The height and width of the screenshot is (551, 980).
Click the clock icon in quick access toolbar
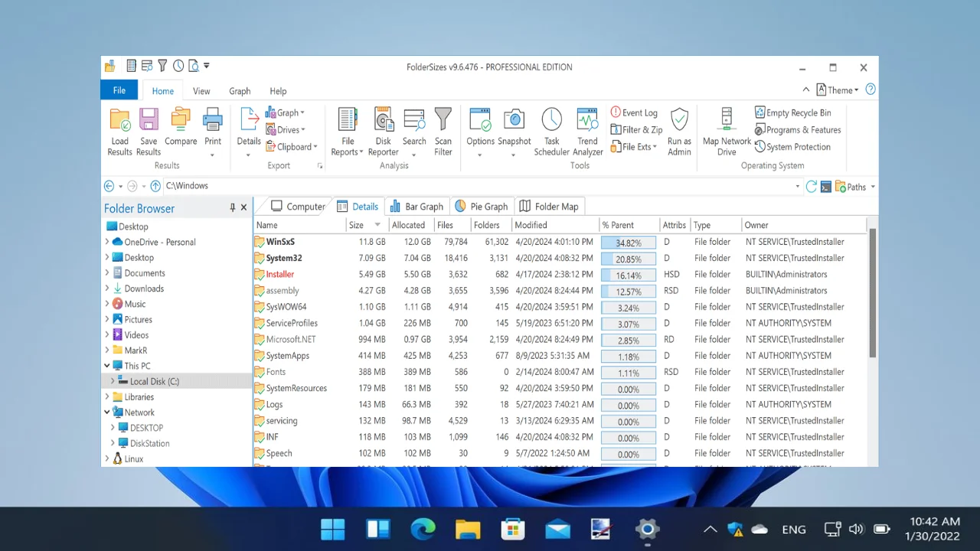(178, 67)
